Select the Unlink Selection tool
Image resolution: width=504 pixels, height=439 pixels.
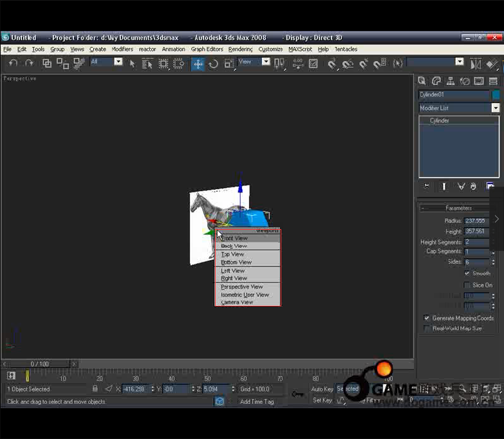(62, 63)
